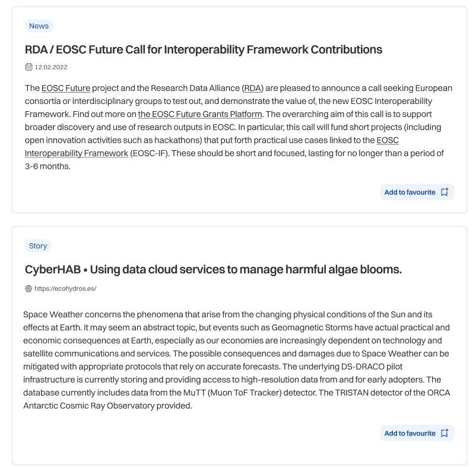Click the News card body text
Viewport: 476px width, 467px height.
click(x=237, y=127)
